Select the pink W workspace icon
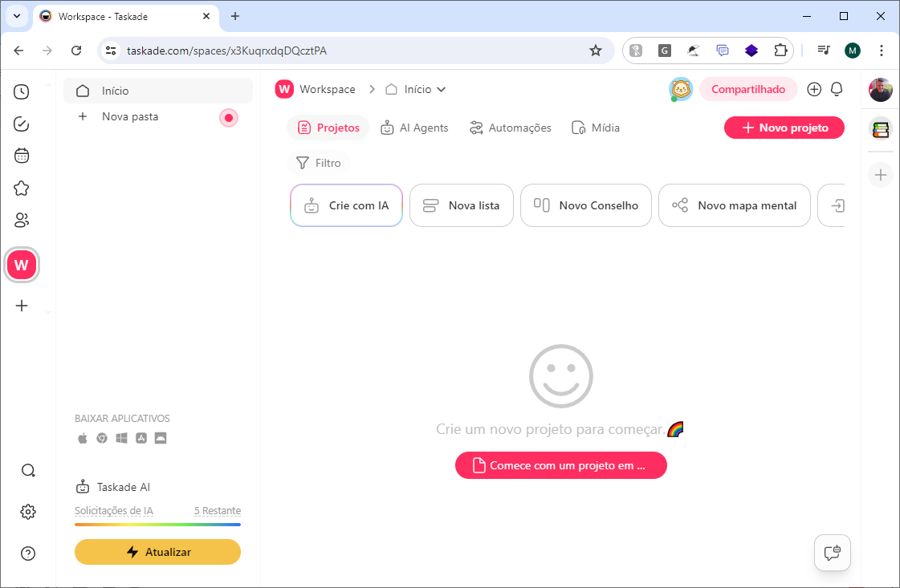This screenshot has height=588, width=900. (x=21, y=265)
